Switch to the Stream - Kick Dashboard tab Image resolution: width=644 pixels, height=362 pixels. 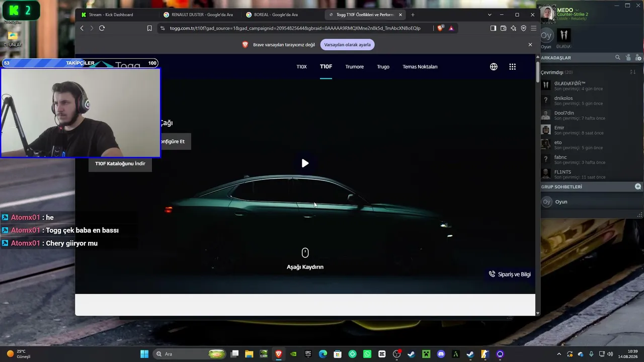(117, 15)
